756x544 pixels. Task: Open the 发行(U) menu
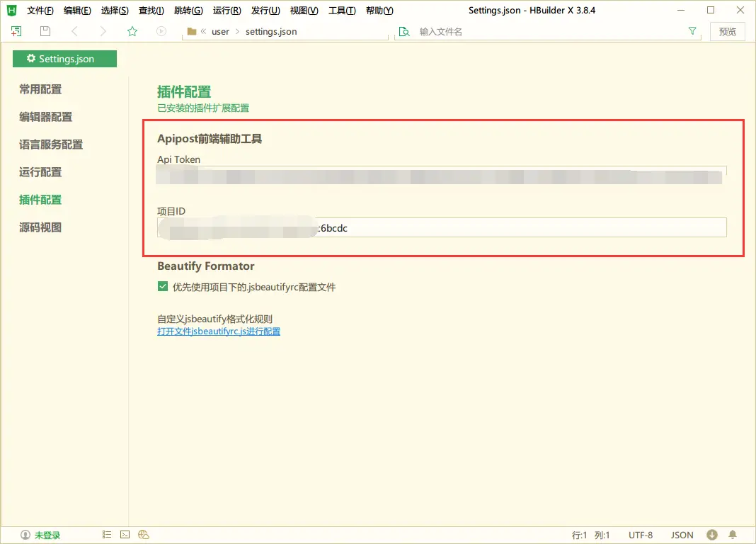[265, 11]
